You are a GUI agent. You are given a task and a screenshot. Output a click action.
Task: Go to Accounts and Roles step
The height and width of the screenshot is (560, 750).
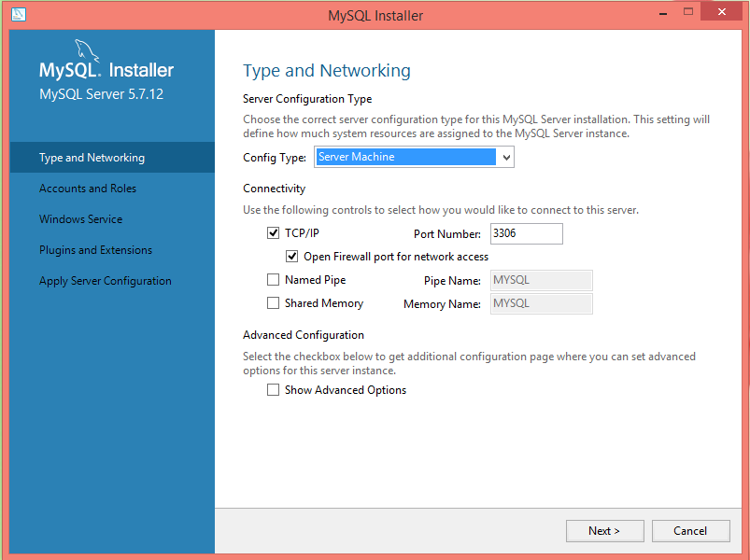click(88, 189)
